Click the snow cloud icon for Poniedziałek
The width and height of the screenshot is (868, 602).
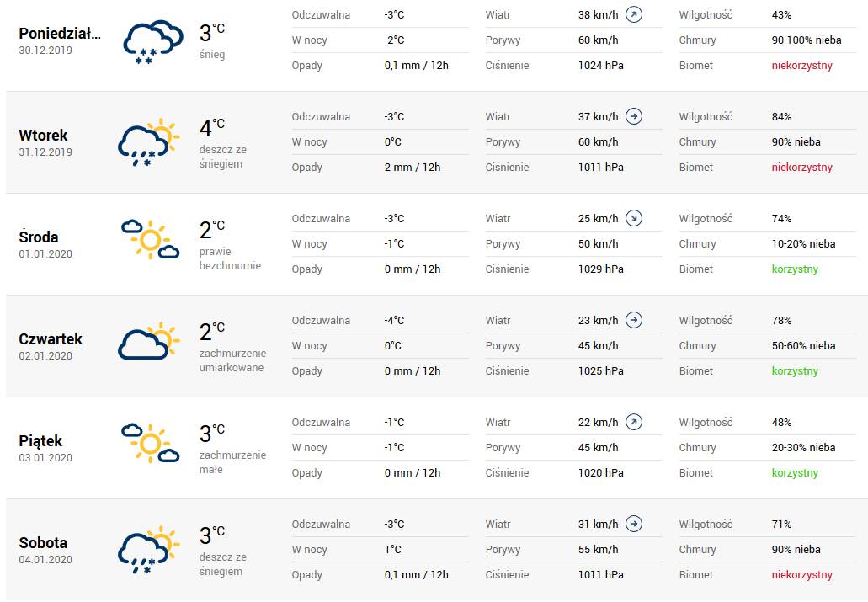152,42
